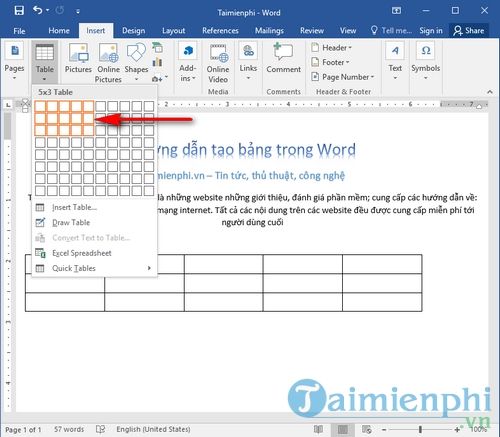This screenshot has width=500, height=437.
Task: Click Sign in
Action: pyautogui.click(x=431, y=31)
